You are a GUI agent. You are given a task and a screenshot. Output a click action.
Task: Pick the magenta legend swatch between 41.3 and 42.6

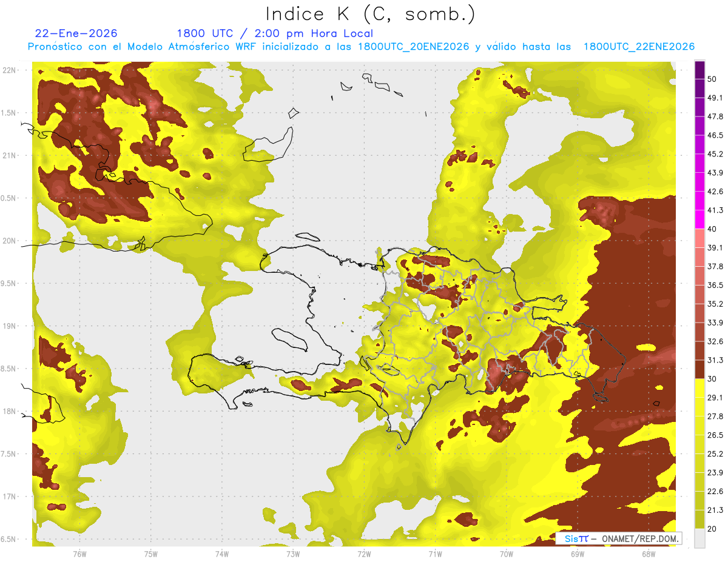[700, 201]
